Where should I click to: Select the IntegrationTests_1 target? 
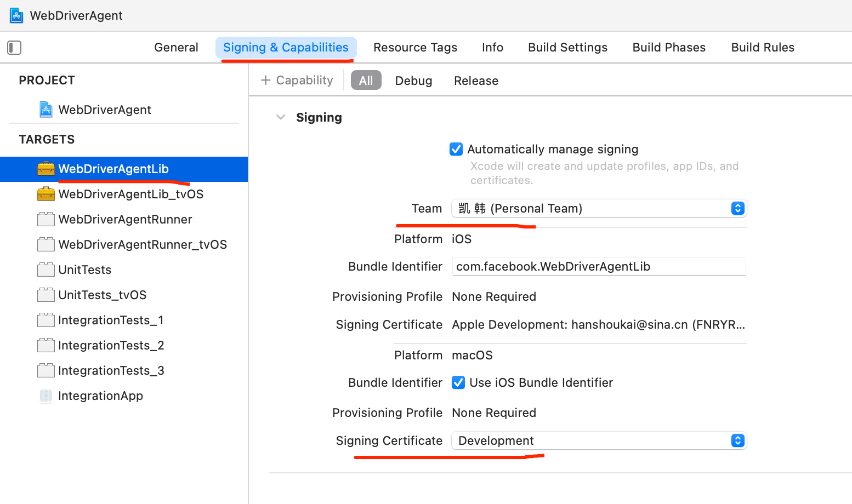pyautogui.click(x=124, y=320)
